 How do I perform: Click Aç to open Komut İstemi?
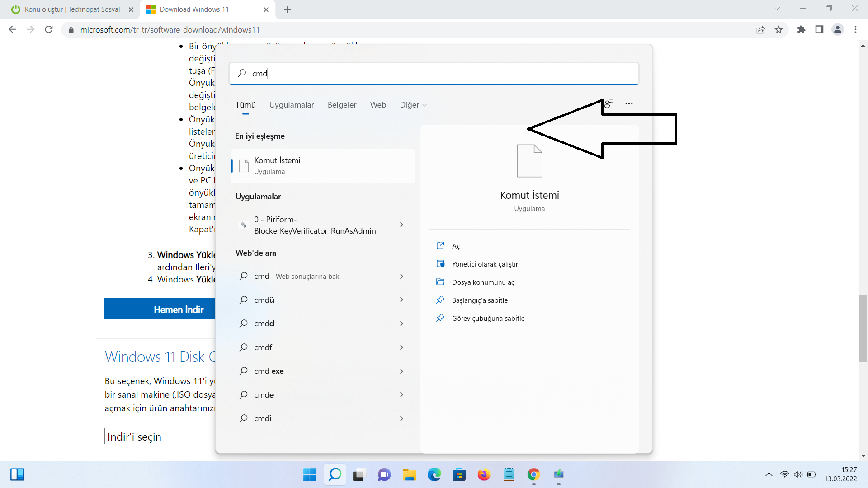click(456, 246)
